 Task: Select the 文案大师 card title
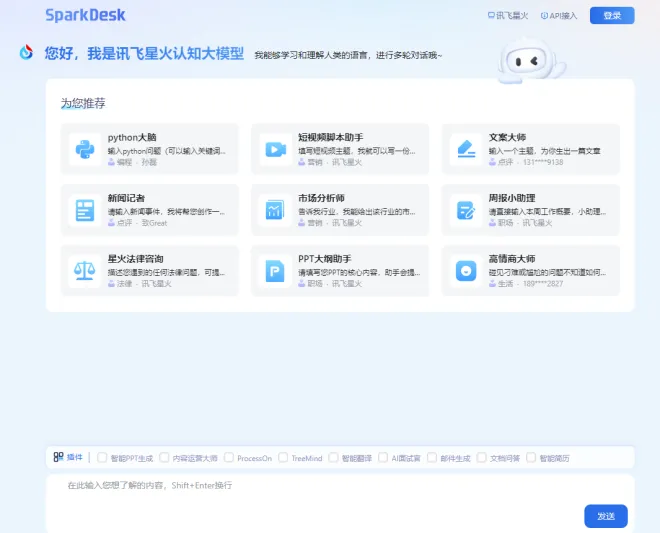(x=507, y=137)
